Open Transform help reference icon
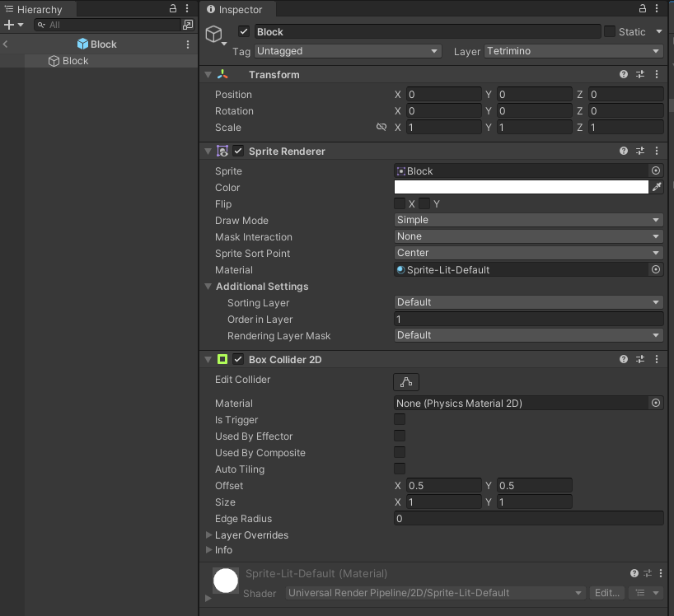The image size is (674, 616). point(624,74)
